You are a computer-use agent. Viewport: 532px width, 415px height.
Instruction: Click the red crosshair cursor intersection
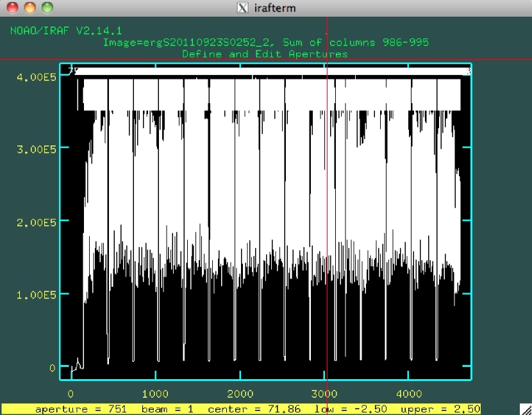(327, 60)
